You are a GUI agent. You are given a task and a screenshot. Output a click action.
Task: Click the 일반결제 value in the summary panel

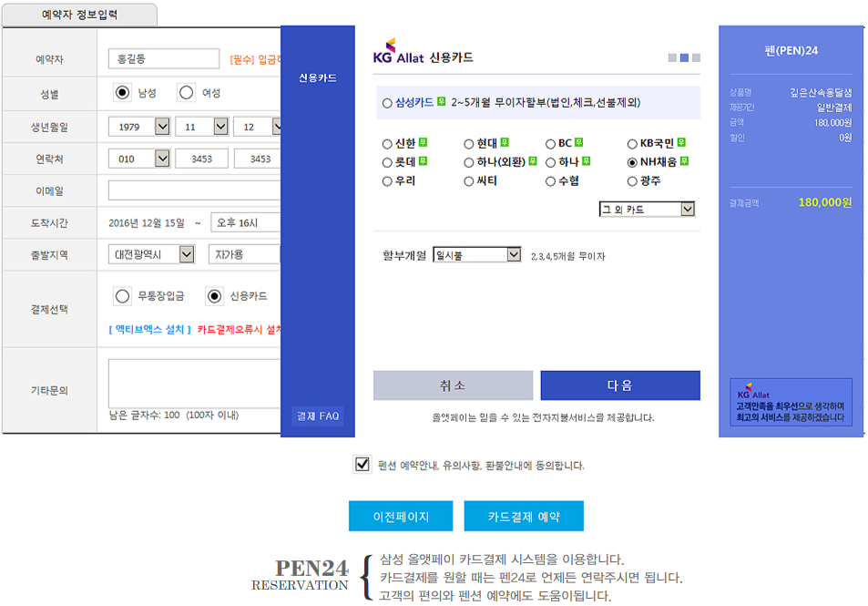[834, 108]
